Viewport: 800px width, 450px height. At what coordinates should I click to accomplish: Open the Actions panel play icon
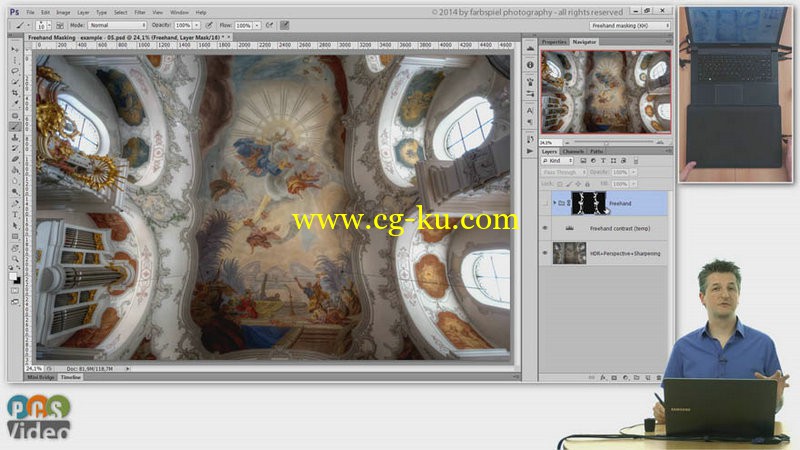pyautogui.click(x=530, y=151)
